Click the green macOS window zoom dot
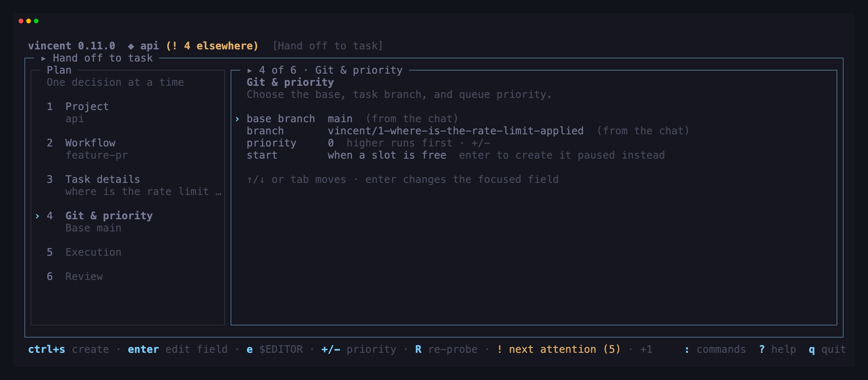868x380 pixels. (x=36, y=21)
